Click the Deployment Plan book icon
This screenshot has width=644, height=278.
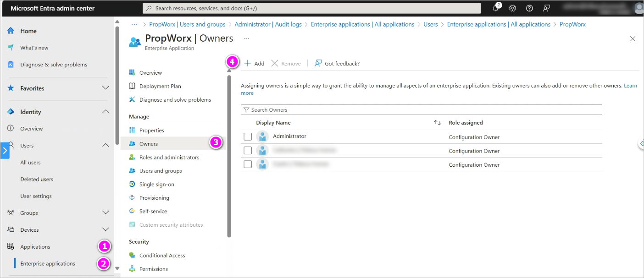132,86
